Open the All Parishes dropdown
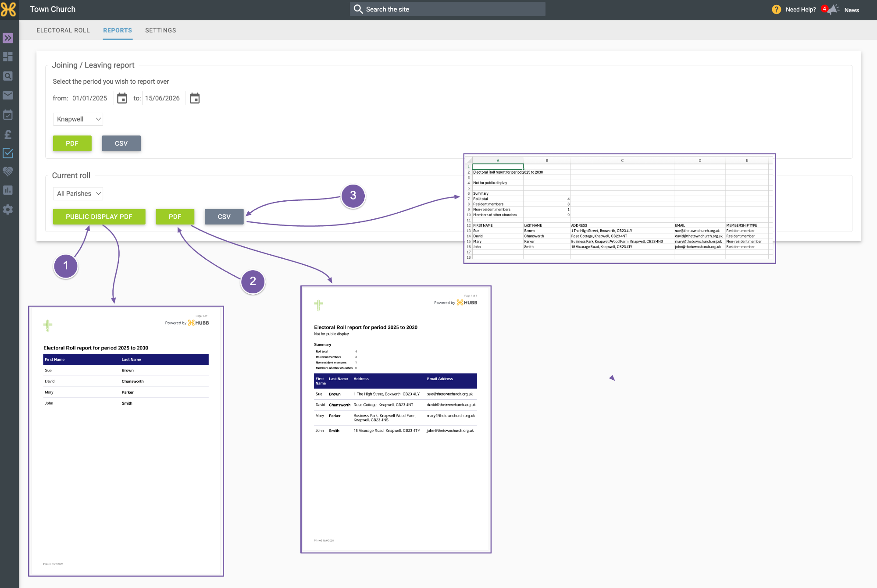The width and height of the screenshot is (877, 588). coord(78,194)
